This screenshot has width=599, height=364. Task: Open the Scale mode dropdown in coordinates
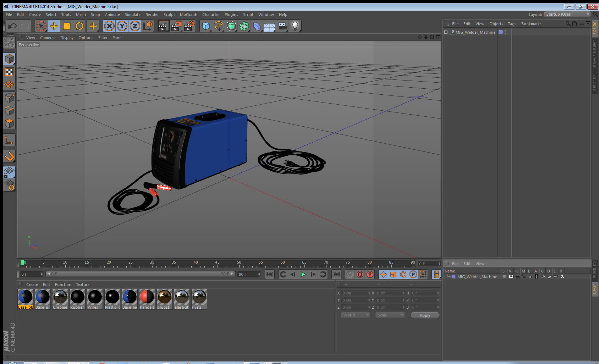coord(390,315)
